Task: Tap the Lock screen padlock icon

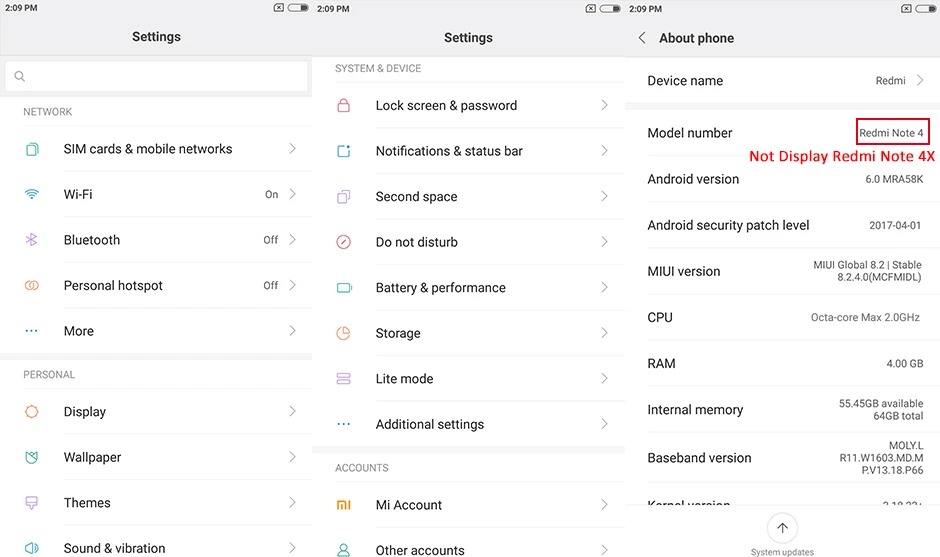Action: point(344,106)
